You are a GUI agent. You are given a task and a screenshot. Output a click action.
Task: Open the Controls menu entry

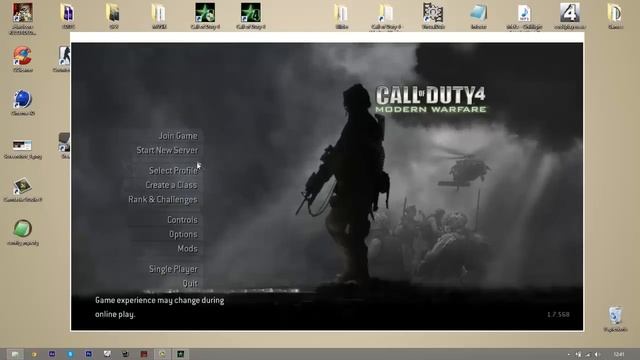pos(182,220)
